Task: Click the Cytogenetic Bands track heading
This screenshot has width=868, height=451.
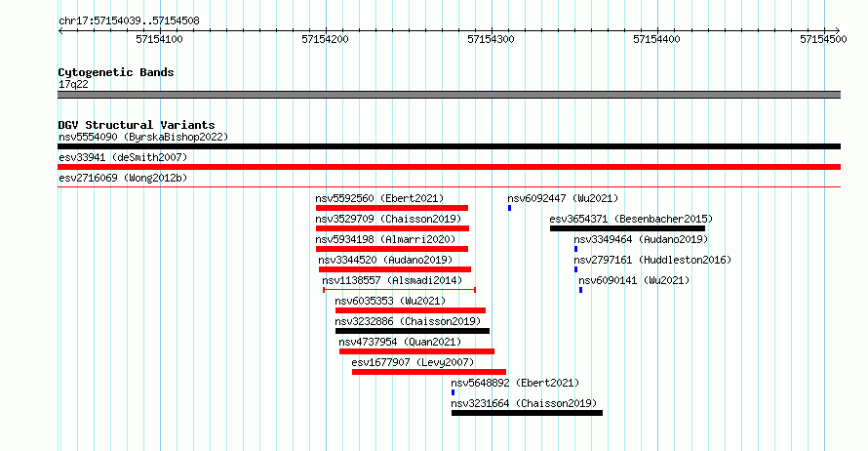Action: (x=116, y=72)
